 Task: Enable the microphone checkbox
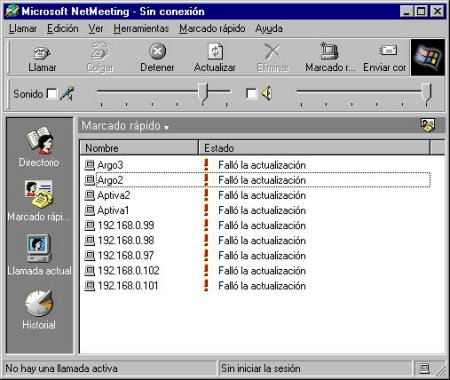52,94
